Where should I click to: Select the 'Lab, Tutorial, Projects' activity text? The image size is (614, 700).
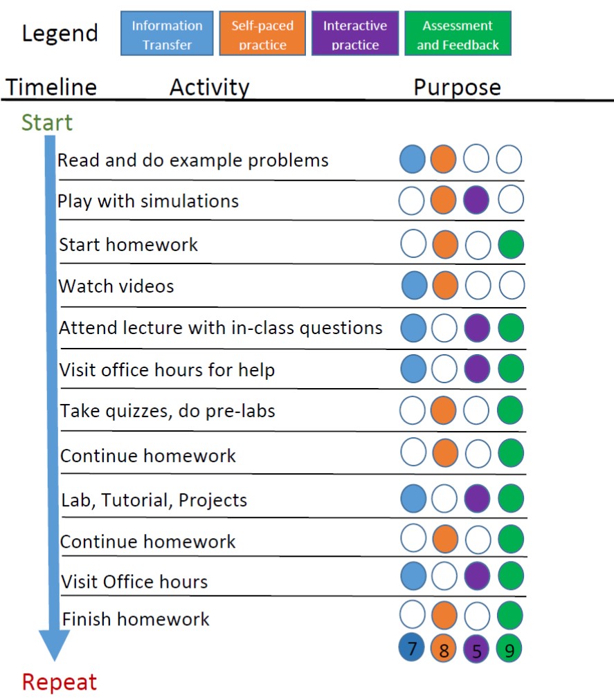pyautogui.click(x=153, y=499)
